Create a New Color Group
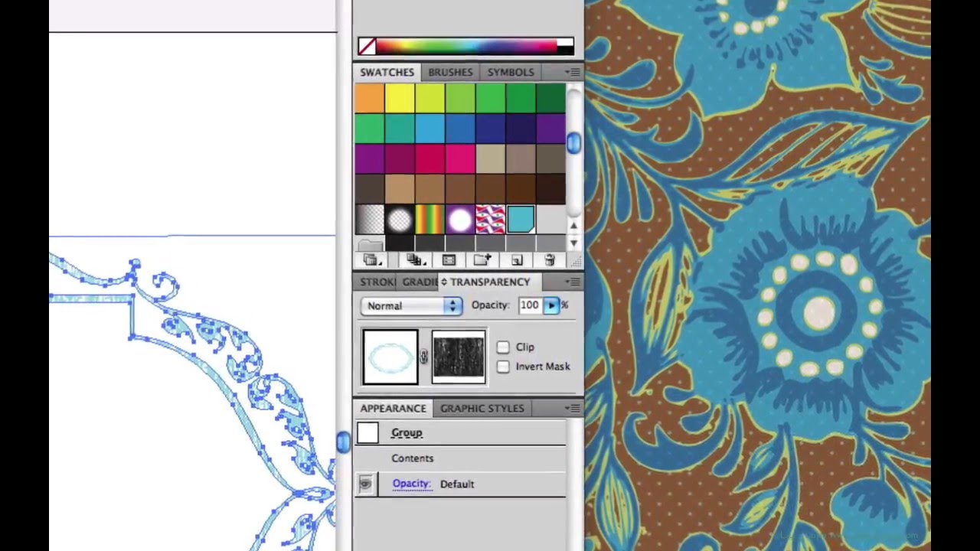 pyautogui.click(x=482, y=260)
